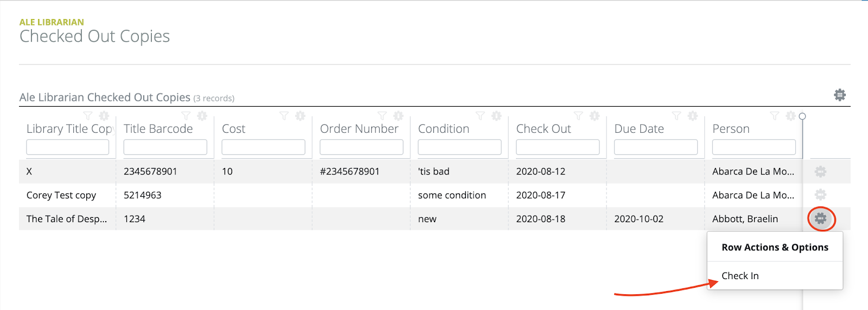Open row gear for The Tale of Desp
This screenshot has height=310, width=868.
821,218
